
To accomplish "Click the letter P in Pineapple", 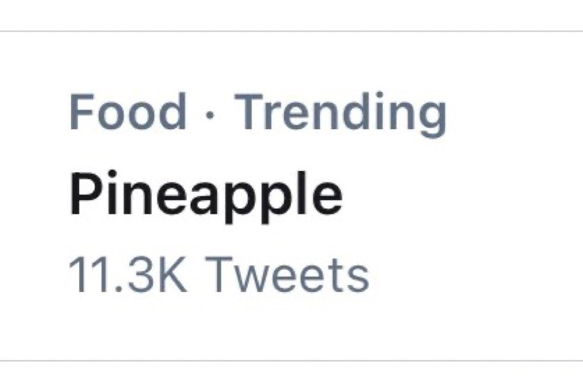I will [x=82, y=195].
